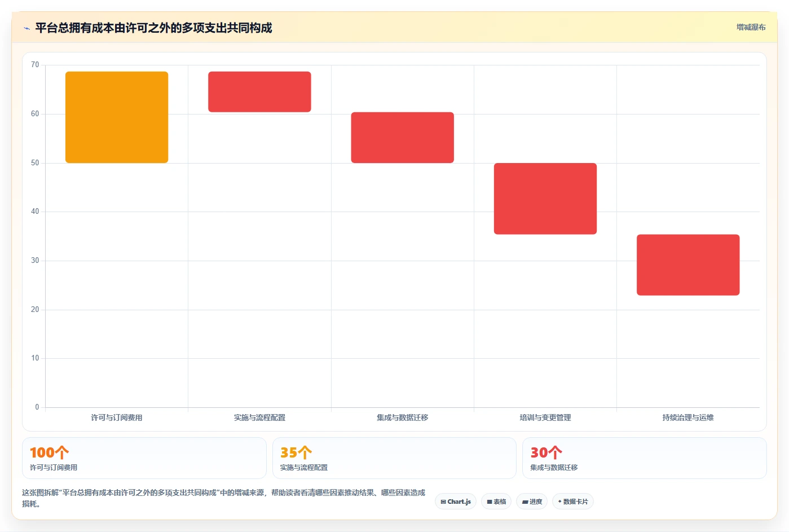Click the y-axis value 60
789x532 pixels.
(x=35, y=114)
